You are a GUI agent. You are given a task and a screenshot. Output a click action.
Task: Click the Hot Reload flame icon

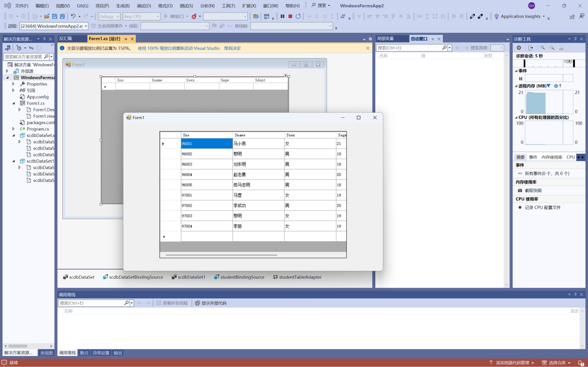(x=194, y=17)
